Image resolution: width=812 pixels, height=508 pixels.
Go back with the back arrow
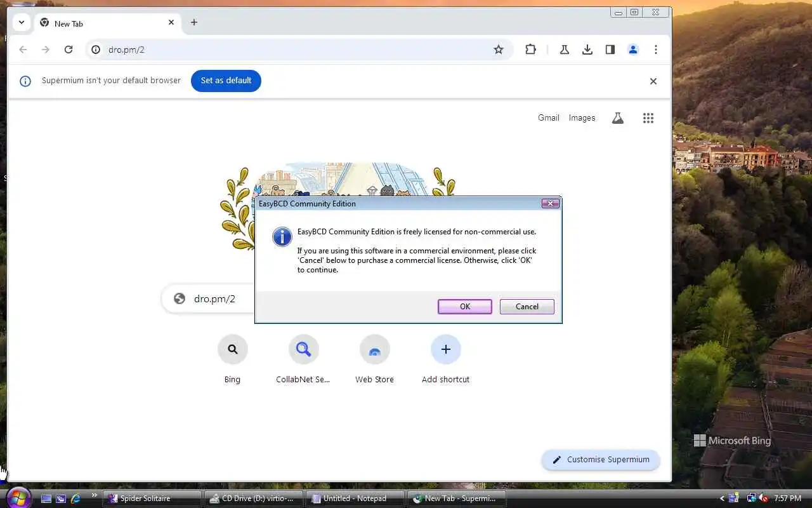(x=23, y=50)
